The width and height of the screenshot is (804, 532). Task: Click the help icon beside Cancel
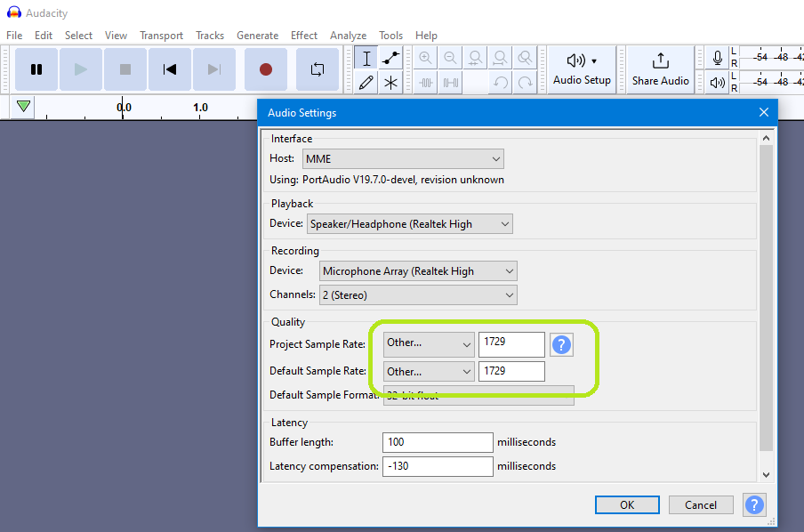click(754, 504)
